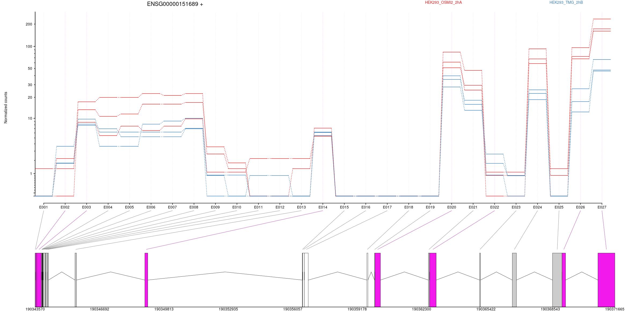Click exon label E002

(x=65, y=207)
